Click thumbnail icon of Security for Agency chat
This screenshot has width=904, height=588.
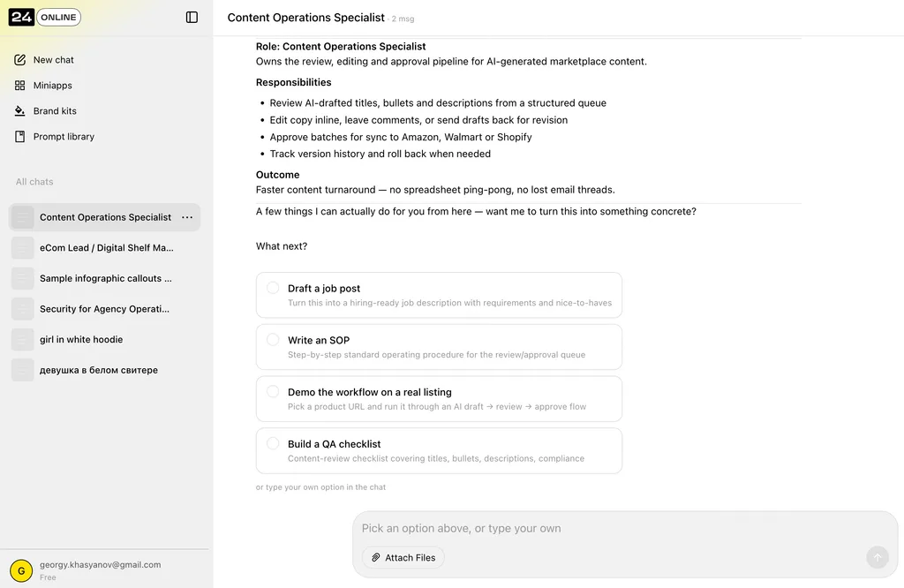pos(22,309)
